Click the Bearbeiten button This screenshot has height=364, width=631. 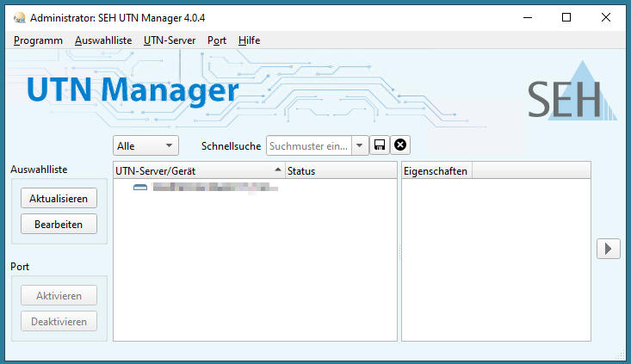pos(59,224)
